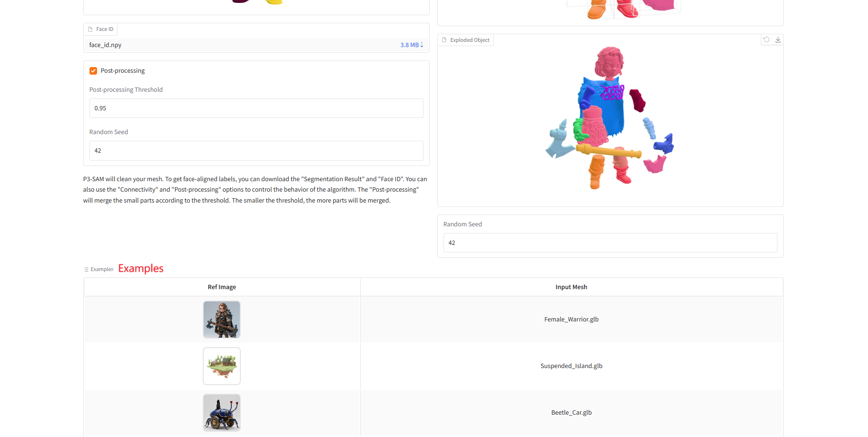Click the Ref Image column header
This screenshot has width=868, height=437.
point(222,287)
